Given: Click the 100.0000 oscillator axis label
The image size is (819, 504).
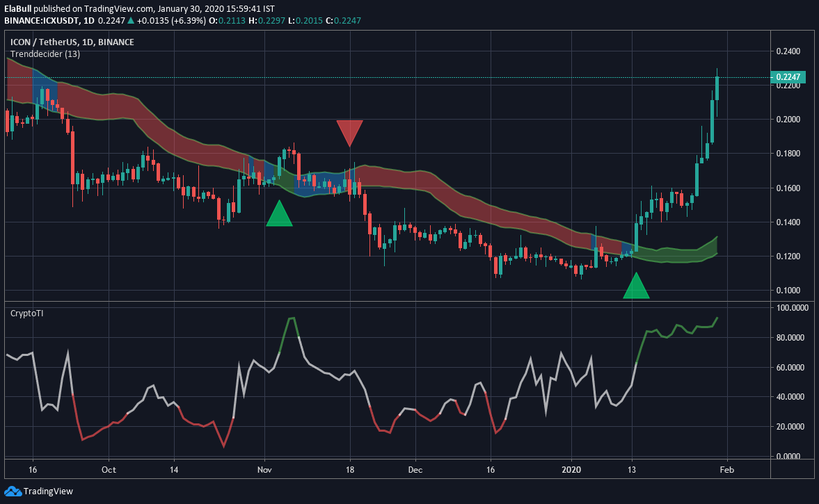Looking at the screenshot, I should click(x=792, y=308).
